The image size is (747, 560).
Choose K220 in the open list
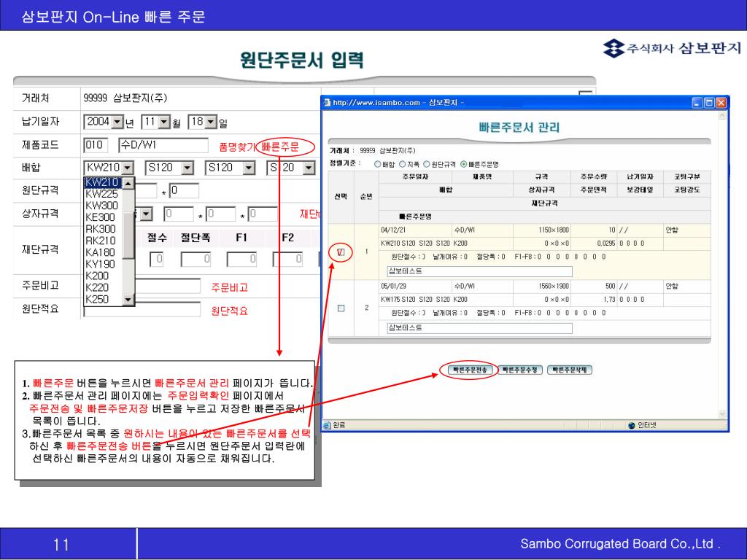click(x=103, y=287)
